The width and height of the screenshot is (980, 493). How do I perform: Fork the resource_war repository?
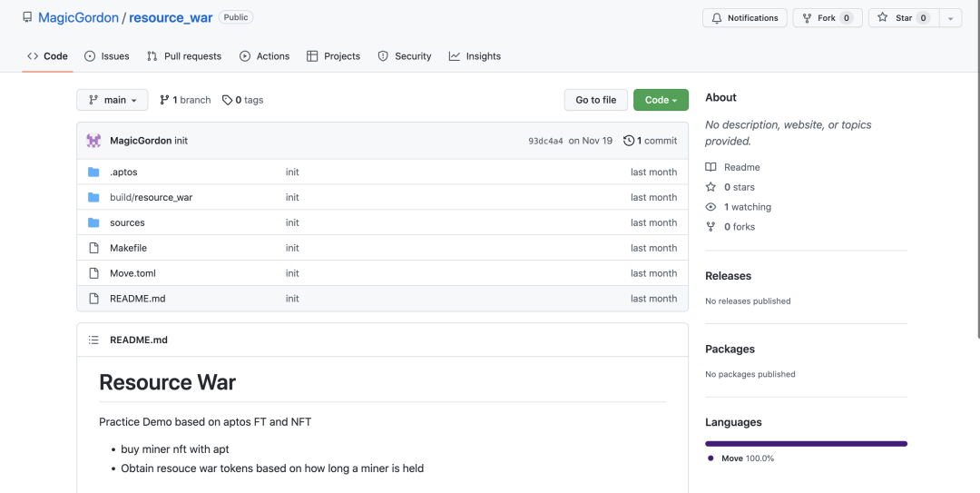[826, 18]
